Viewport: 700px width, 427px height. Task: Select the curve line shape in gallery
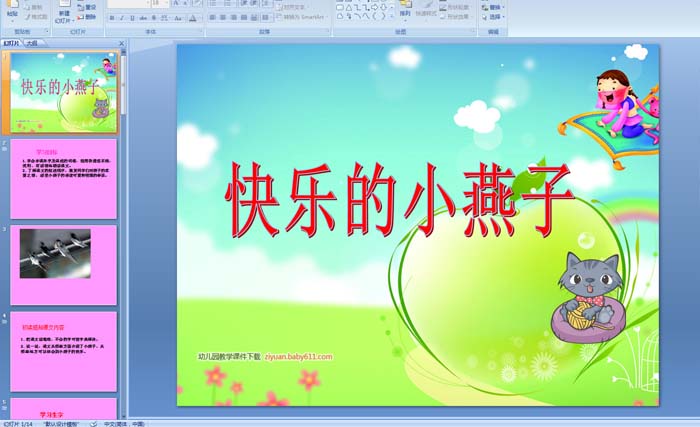click(x=366, y=16)
